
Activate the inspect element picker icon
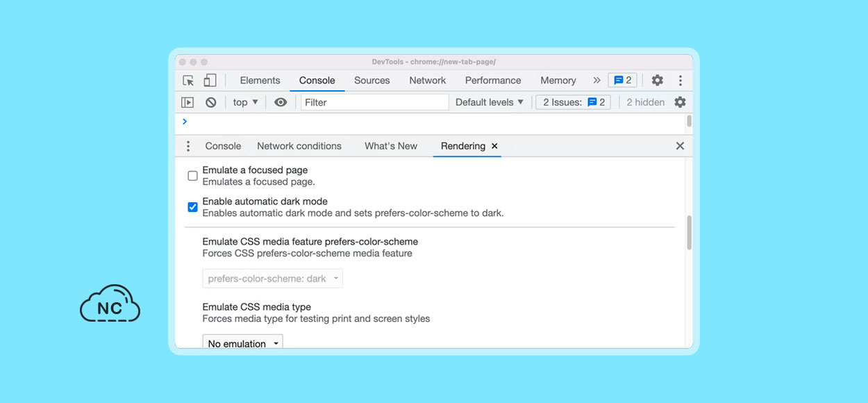188,81
